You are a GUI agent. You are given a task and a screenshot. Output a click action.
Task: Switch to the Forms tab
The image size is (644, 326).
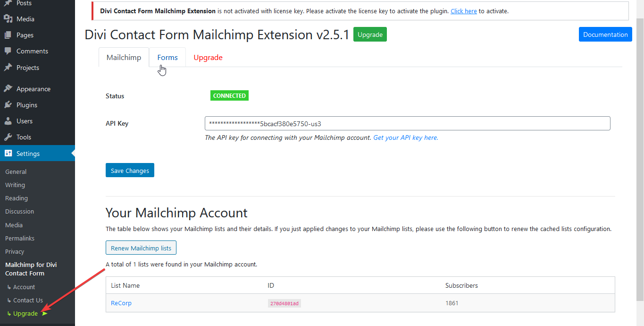167,57
